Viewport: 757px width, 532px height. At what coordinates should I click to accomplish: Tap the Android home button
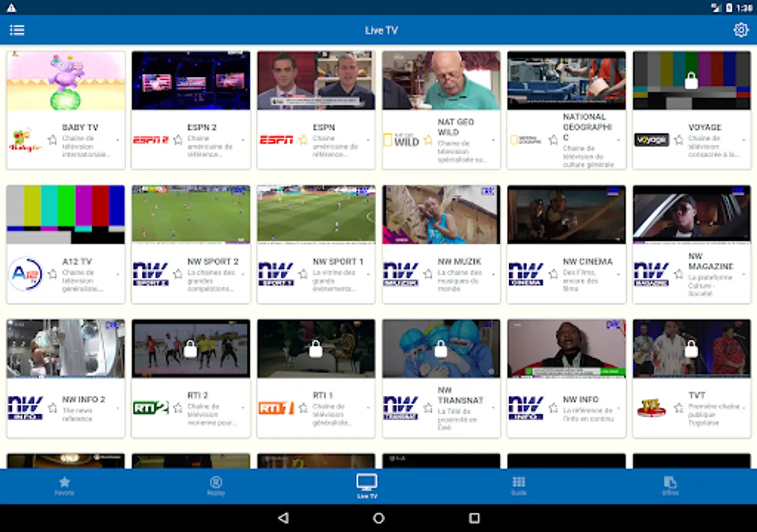378,518
